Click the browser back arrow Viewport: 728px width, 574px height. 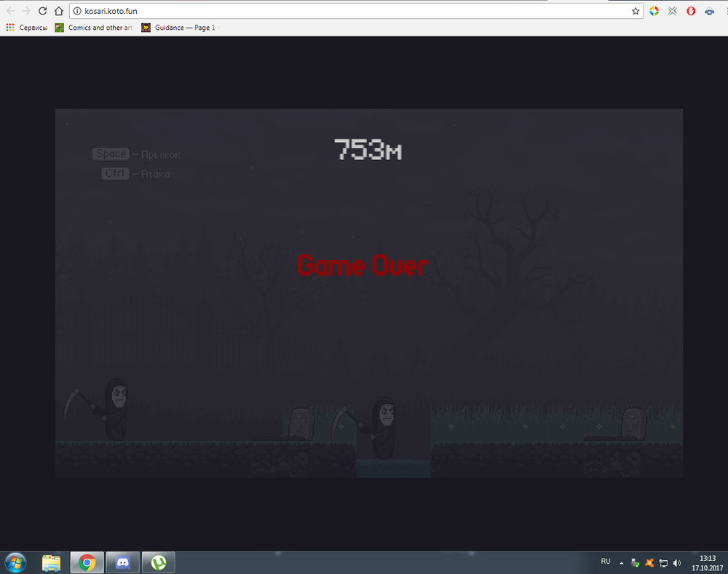pyautogui.click(x=10, y=11)
